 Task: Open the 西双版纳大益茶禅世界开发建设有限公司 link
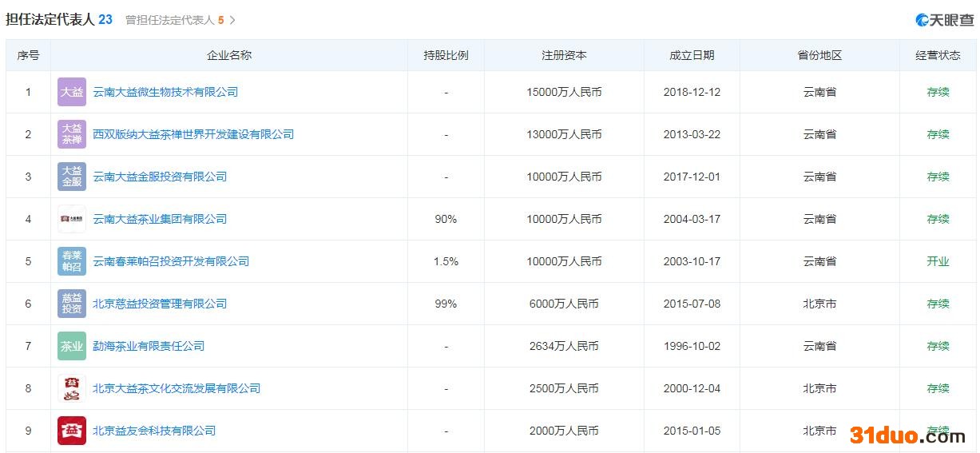(193, 134)
